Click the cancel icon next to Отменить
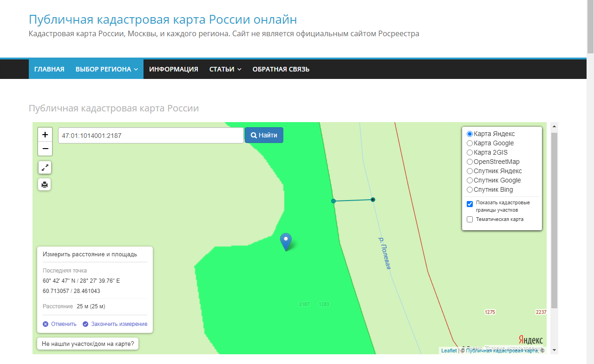 tap(46, 324)
